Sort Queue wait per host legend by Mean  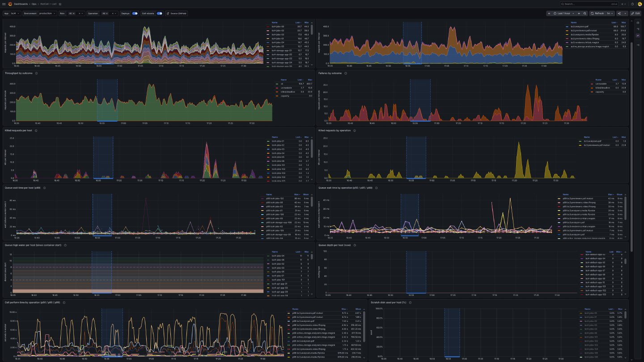[306, 194]
